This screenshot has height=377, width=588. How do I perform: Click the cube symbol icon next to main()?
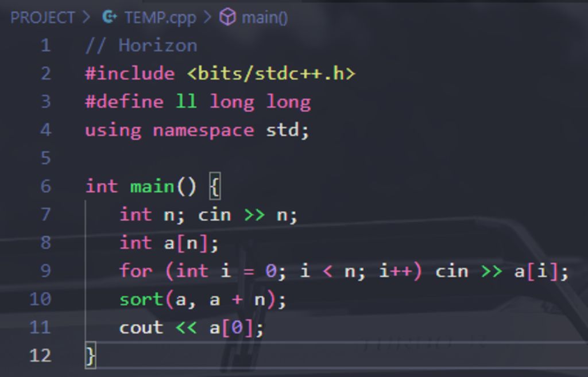[227, 17]
